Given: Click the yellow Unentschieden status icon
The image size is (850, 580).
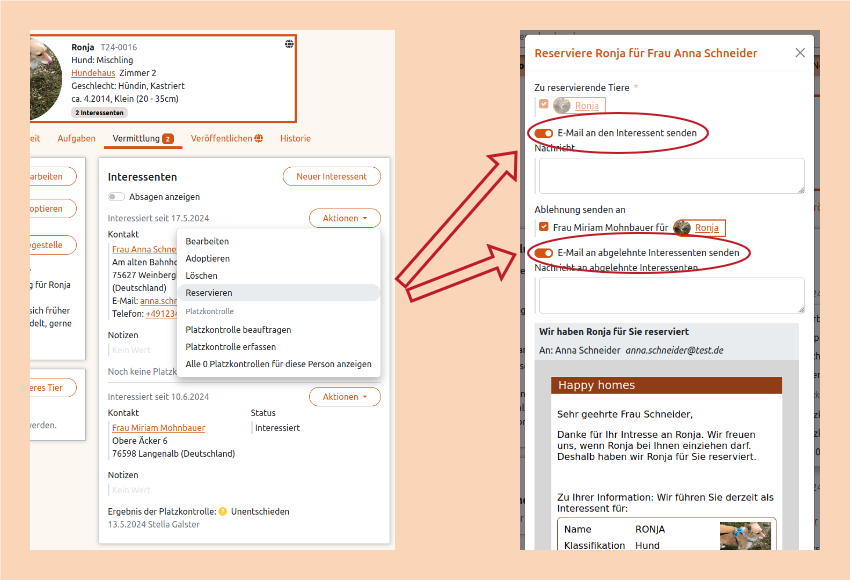Looking at the screenshot, I should (223, 511).
